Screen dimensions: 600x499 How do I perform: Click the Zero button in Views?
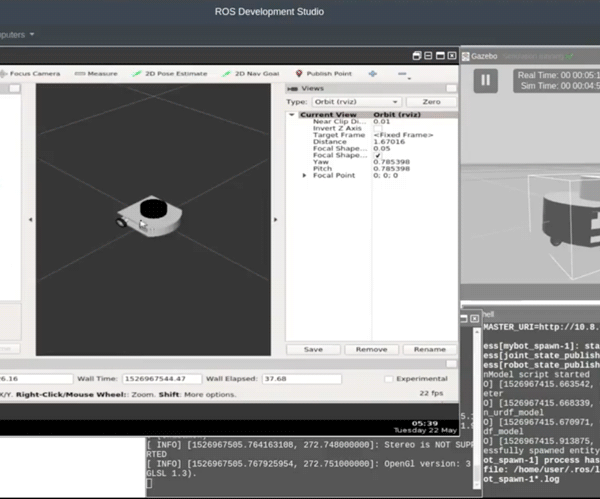(431, 102)
